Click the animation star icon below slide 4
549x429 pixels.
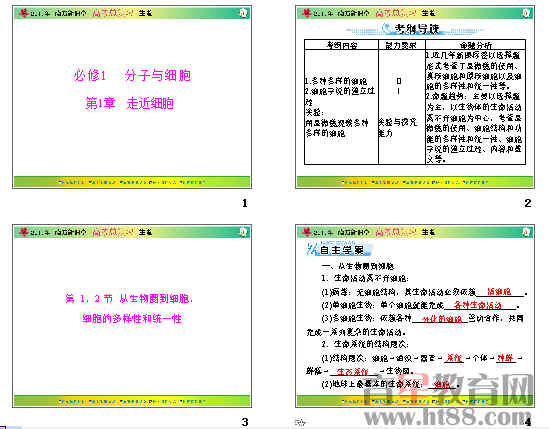click(300, 422)
